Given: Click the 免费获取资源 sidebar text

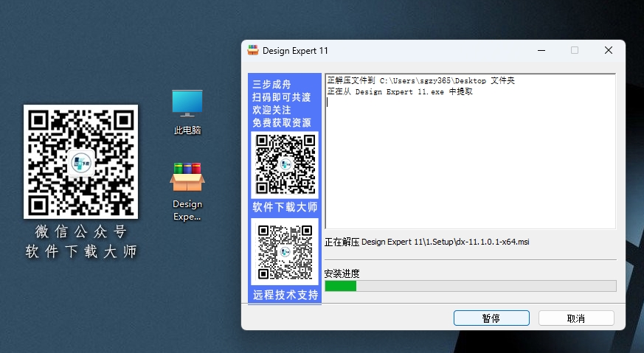Looking at the screenshot, I should click(281, 123).
